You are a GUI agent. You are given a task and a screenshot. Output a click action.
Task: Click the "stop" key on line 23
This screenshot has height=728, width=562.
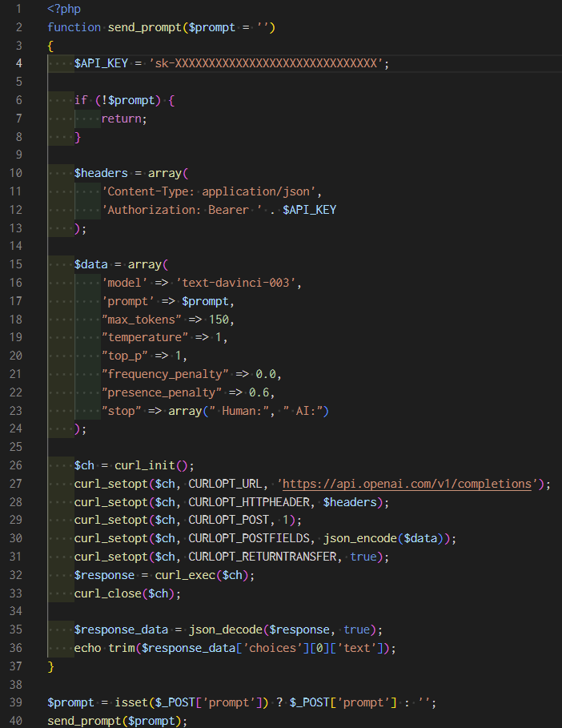[121, 411]
